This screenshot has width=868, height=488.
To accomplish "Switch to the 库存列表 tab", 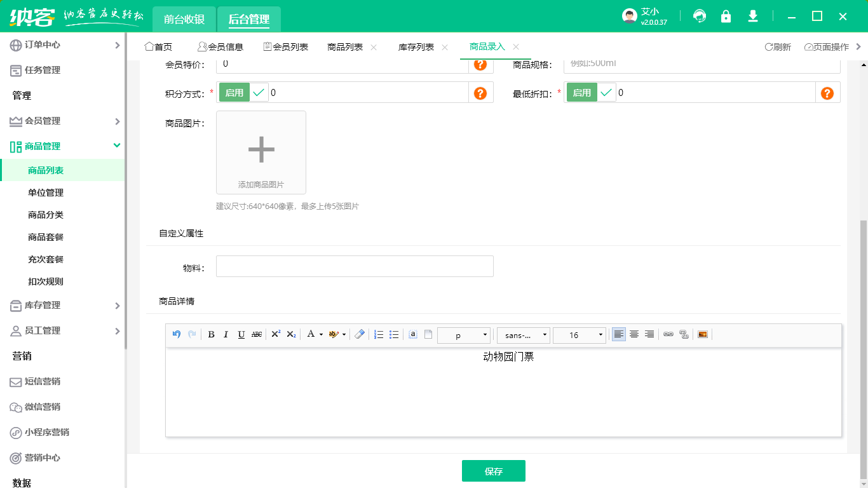I will [x=416, y=47].
